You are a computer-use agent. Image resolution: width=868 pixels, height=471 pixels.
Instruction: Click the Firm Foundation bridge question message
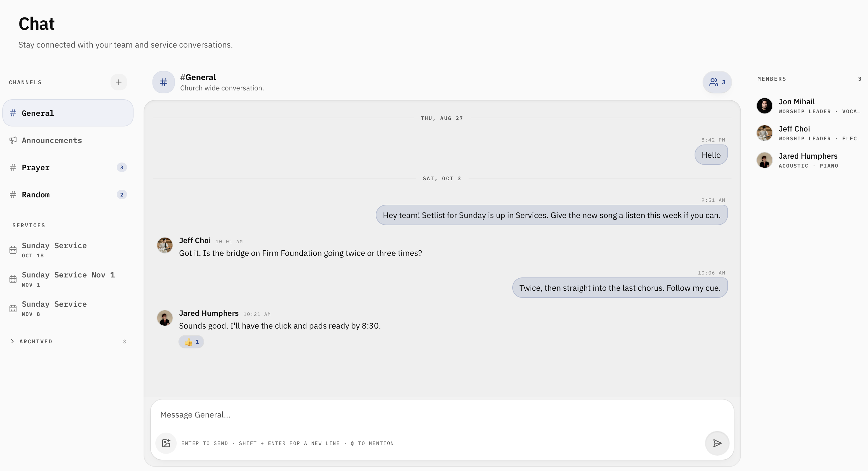(300, 253)
